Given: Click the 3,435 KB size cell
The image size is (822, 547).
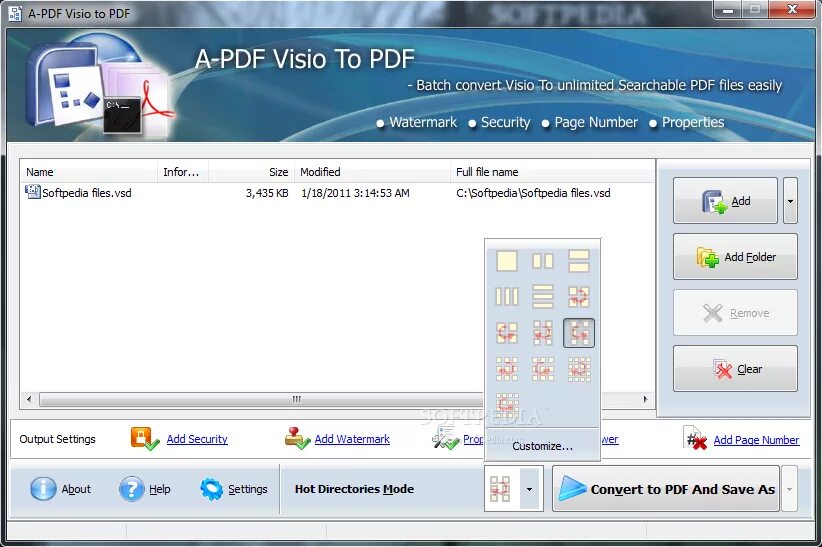Looking at the screenshot, I should (267, 193).
